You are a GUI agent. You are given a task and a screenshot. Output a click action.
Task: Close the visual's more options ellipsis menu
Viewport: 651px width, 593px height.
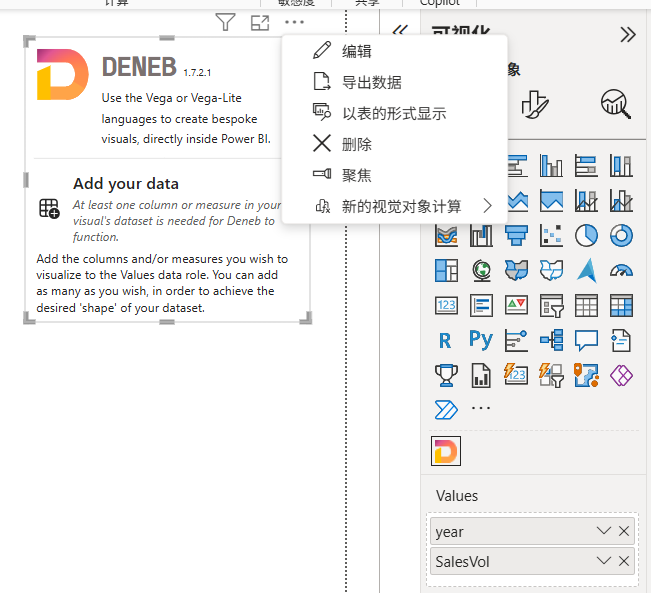294,22
